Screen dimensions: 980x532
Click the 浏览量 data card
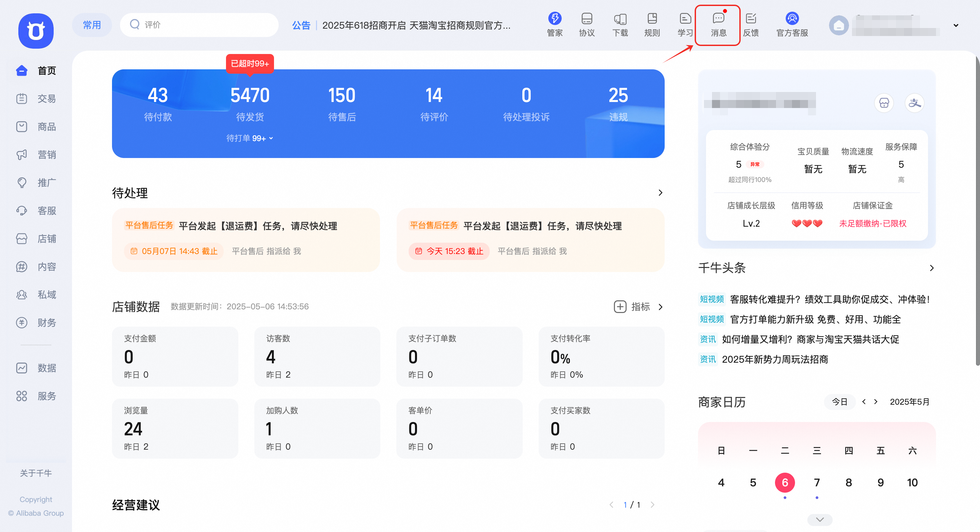coord(175,428)
